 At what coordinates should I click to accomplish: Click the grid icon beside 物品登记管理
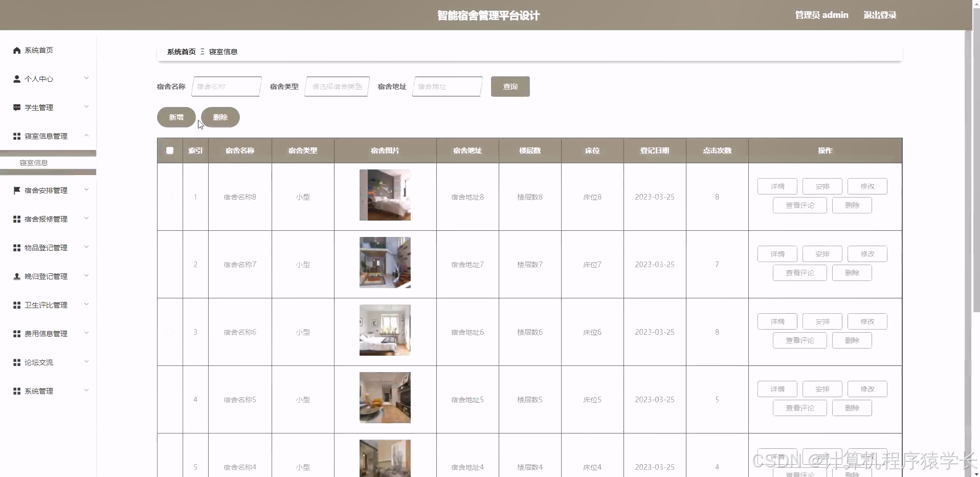17,248
